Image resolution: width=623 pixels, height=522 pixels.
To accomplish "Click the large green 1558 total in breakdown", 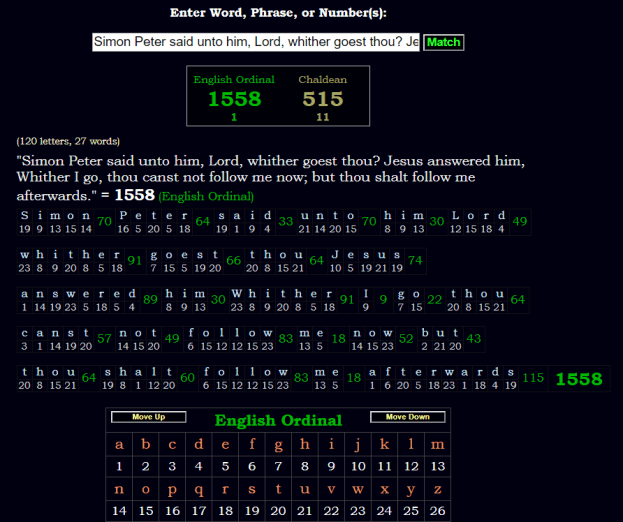I will (578, 378).
